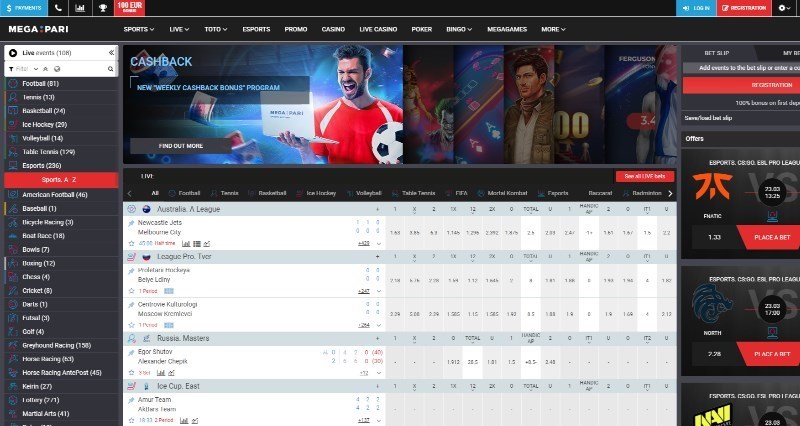This screenshot has height=426, width=800.
Task: Click tennis icon beside Russia. Masters
Action: click(132, 338)
